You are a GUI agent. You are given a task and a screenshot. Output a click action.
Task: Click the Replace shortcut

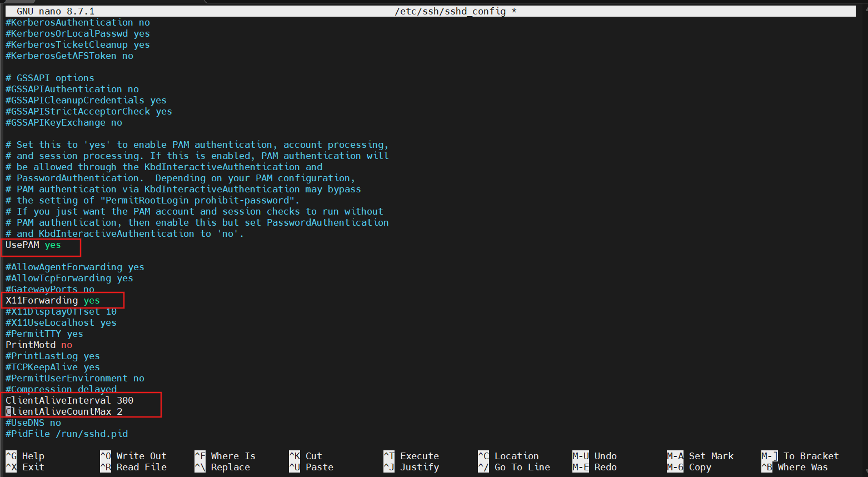(x=222, y=467)
